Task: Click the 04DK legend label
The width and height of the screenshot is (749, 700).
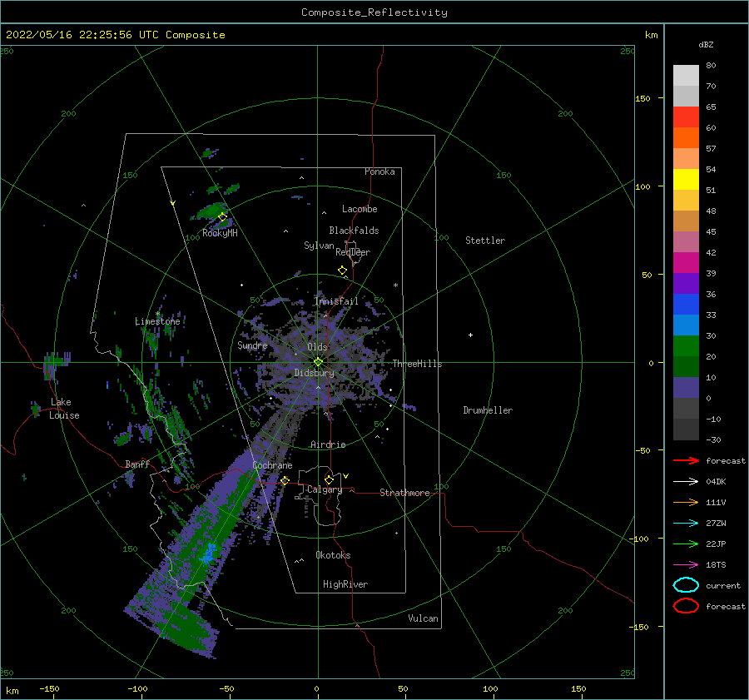Action: coord(716,481)
